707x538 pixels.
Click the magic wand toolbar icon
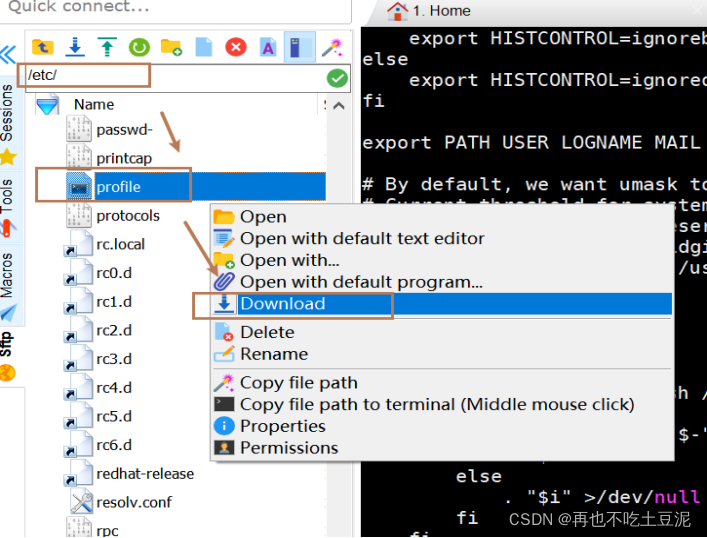(x=332, y=47)
